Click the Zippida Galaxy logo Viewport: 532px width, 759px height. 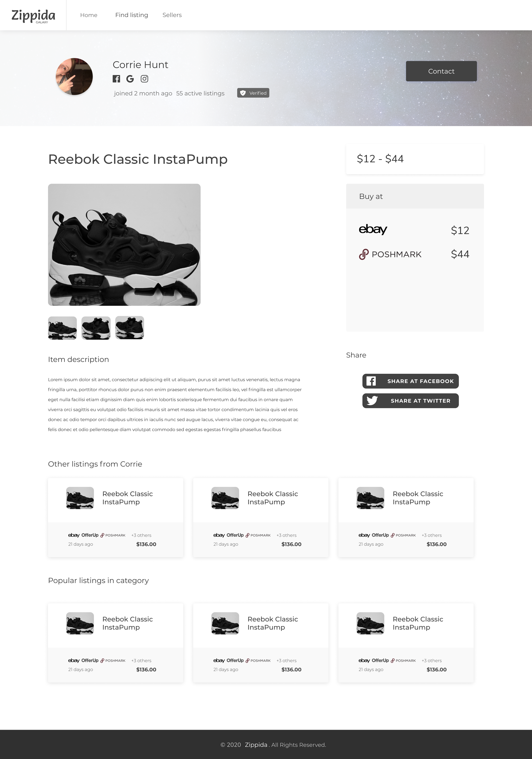click(x=33, y=16)
